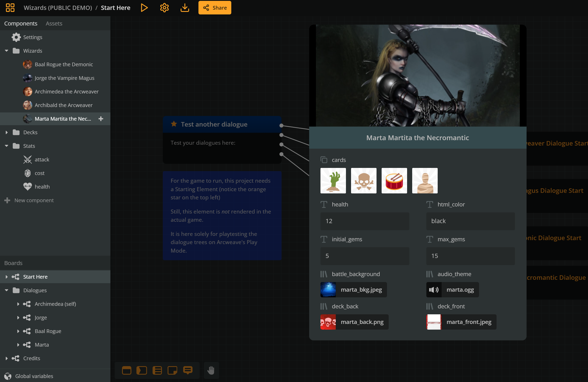Click the Share button
The height and width of the screenshot is (382, 588).
(215, 8)
